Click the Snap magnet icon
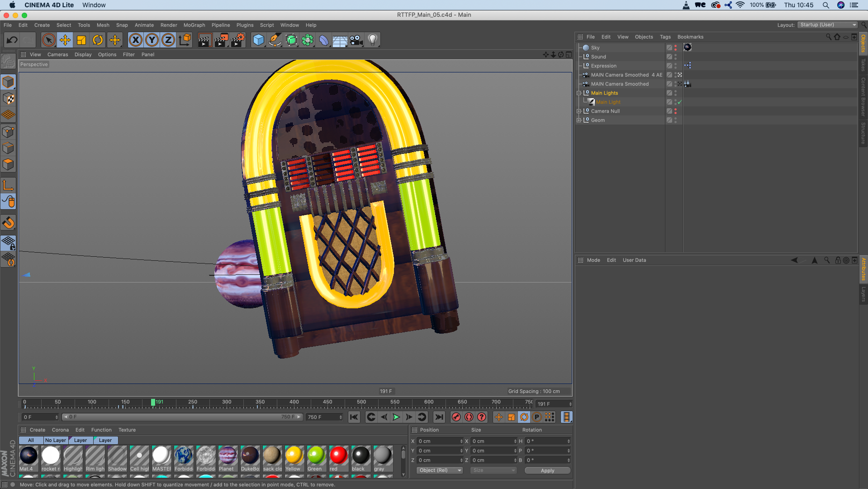The width and height of the screenshot is (868, 489). pyautogui.click(x=8, y=223)
